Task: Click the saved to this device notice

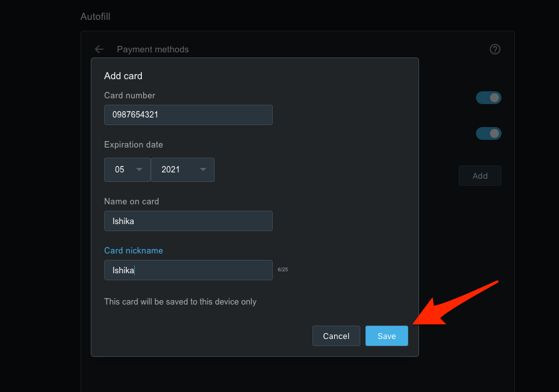Action: [x=180, y=301]
